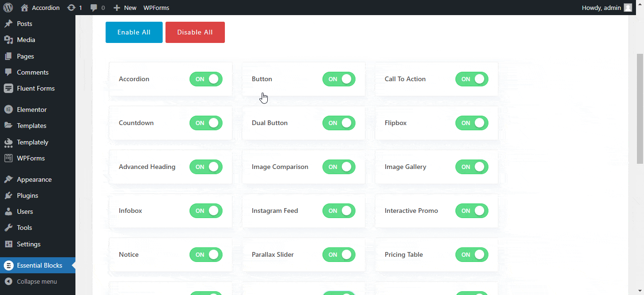The width and height of the screenshot is (644, 295).
Task: Click the home icon beside Accordion
Action: click(25, 8)
